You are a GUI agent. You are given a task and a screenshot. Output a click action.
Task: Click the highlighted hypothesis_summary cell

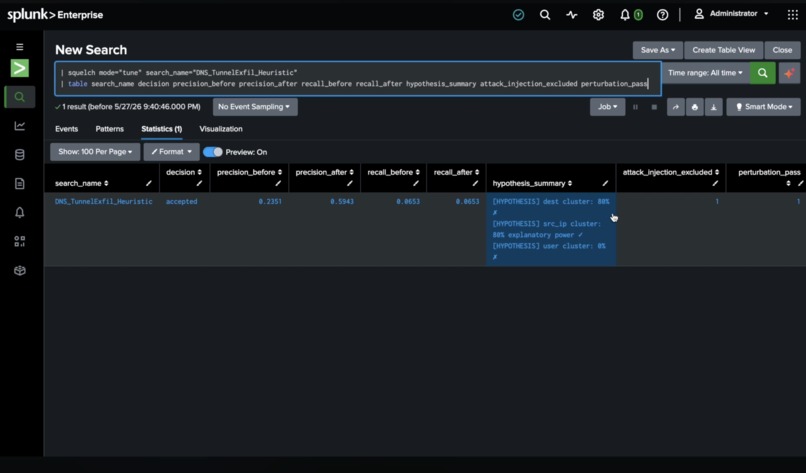551,229
